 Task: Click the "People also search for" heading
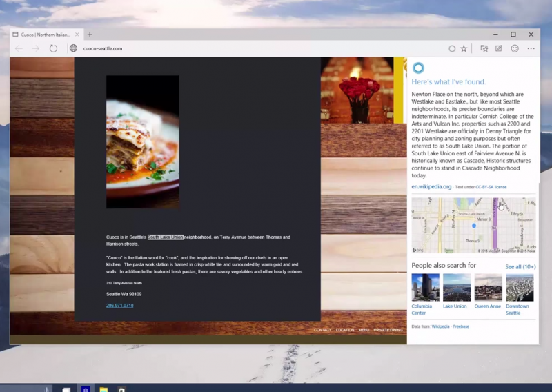444,265
